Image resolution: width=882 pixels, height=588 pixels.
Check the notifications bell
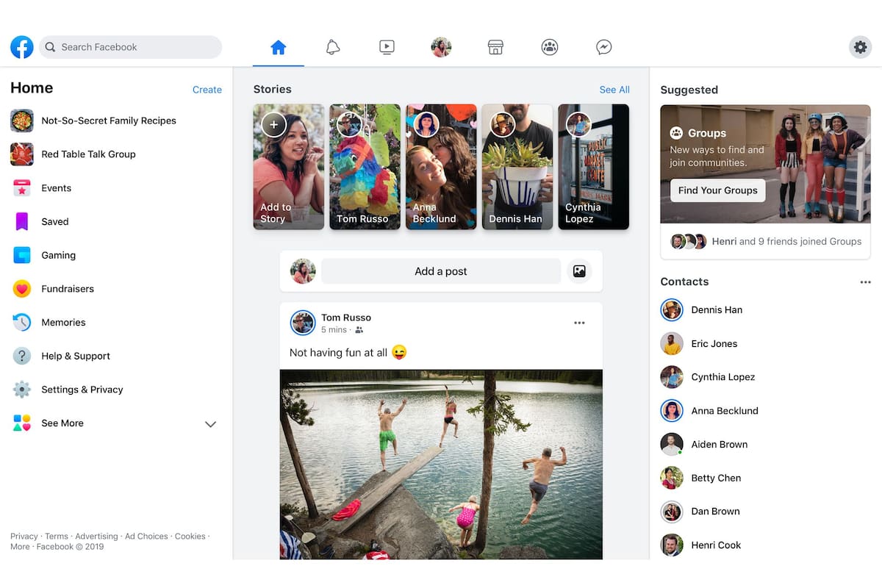coord(333,46)
